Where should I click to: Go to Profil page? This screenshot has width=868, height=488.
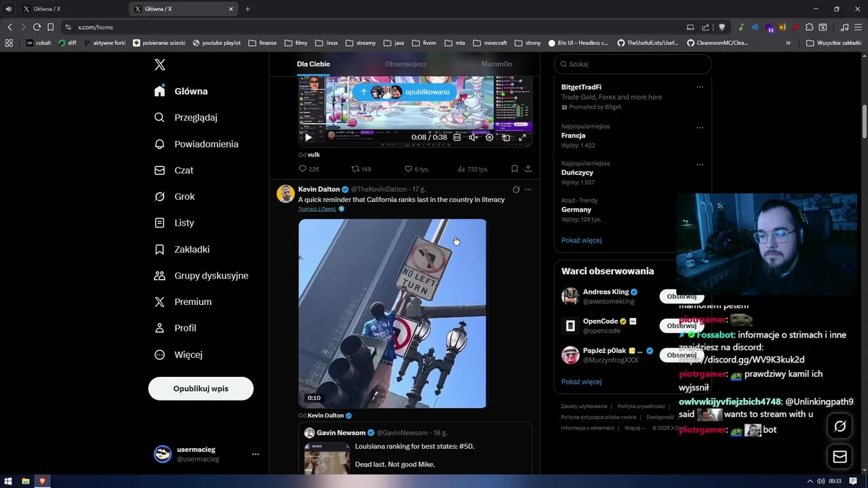176,328
